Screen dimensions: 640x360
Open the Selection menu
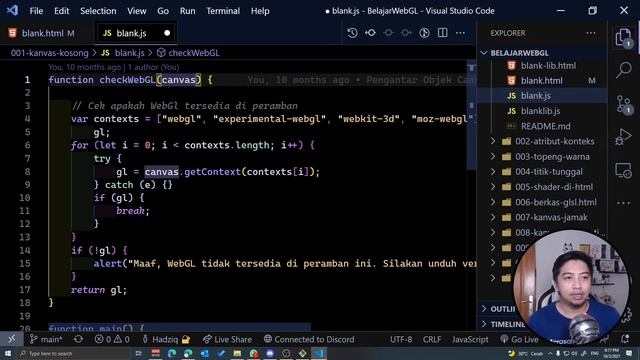[98, 11]
